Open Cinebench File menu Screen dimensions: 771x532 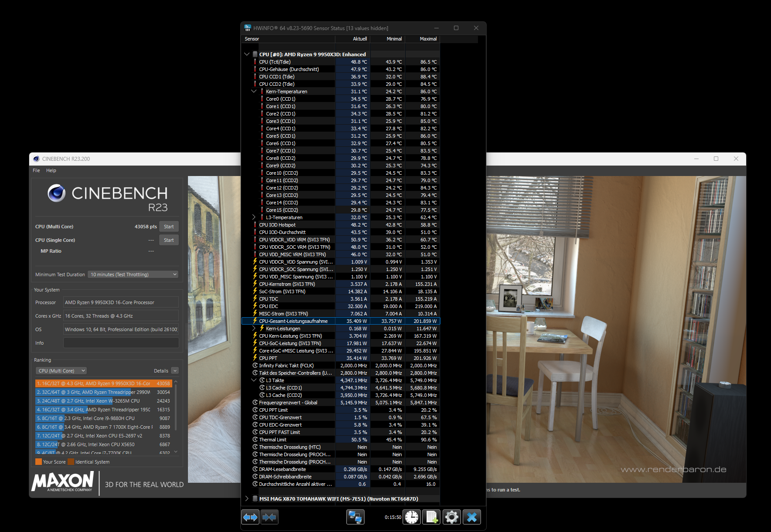click(x=36, y=170)
